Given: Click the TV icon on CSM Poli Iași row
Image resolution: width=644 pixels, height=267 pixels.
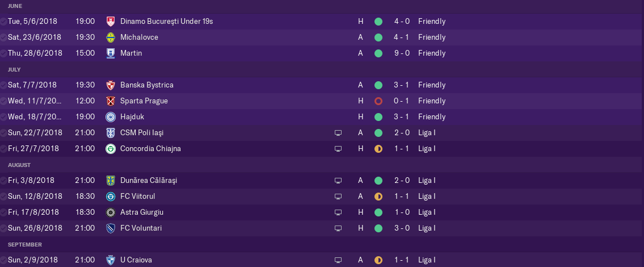Looking at the screenshot, I should [x=338, y=133].
